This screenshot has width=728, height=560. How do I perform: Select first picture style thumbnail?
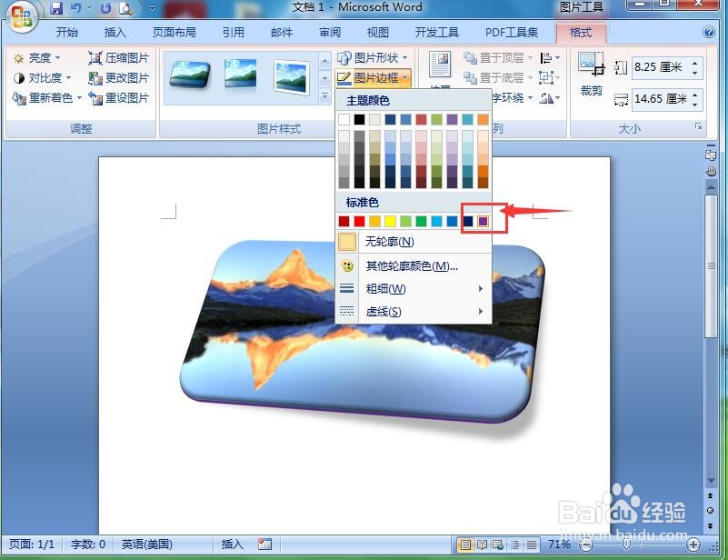coord(190,75)
